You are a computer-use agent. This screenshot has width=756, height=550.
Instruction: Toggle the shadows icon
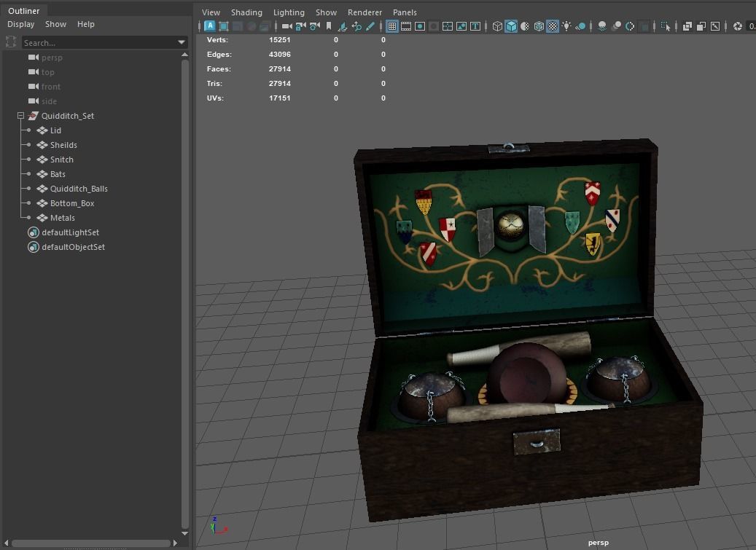point(580,26)
